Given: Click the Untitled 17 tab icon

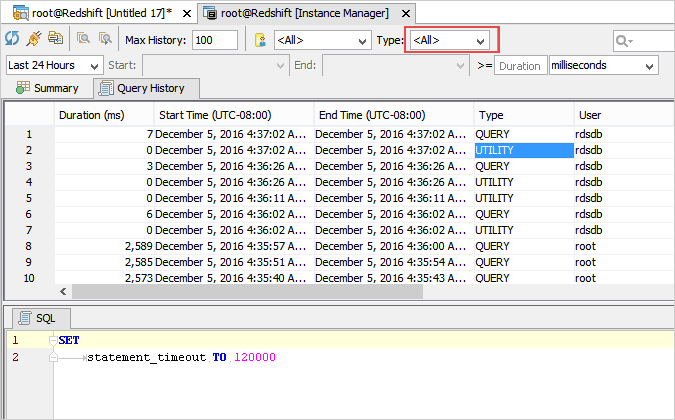Looking at the screenshot, I should coord(20,13).
